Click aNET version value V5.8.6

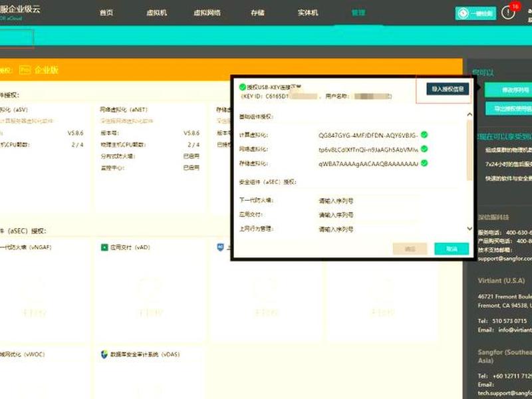click(x=191, y=133)
